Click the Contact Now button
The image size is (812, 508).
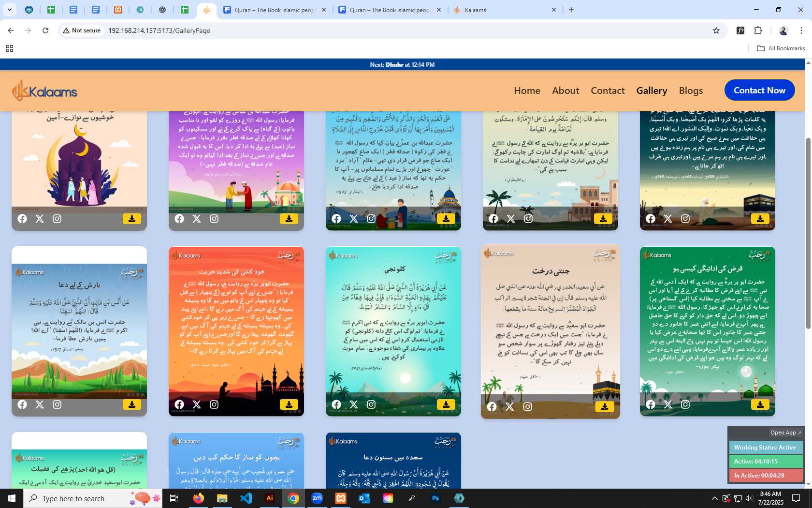(759, 90)
